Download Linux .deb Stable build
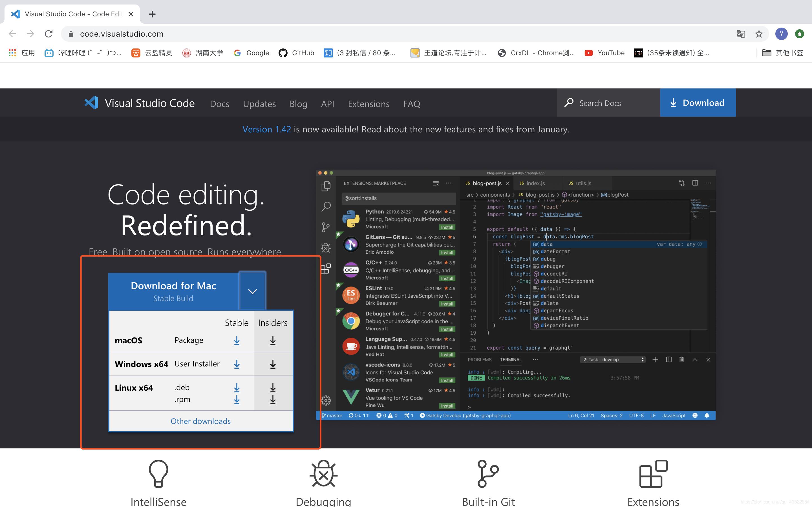This screenshot has height=507, width=812. (x=237, y=388)
